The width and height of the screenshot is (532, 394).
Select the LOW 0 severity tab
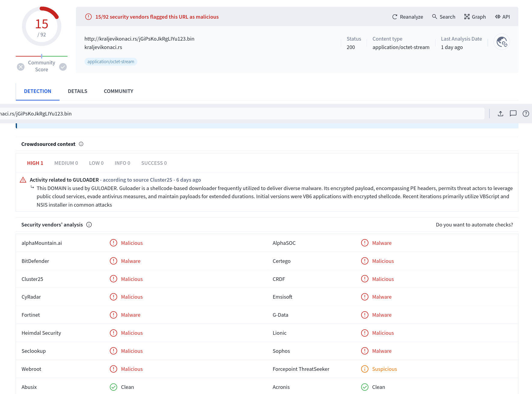click(96, 163)
